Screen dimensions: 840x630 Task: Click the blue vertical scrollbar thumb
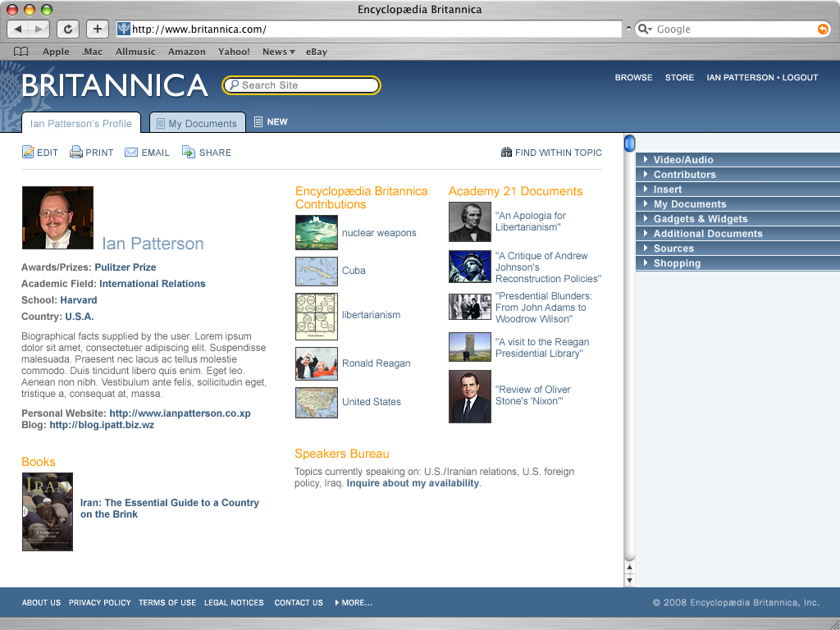coord(630,143)
